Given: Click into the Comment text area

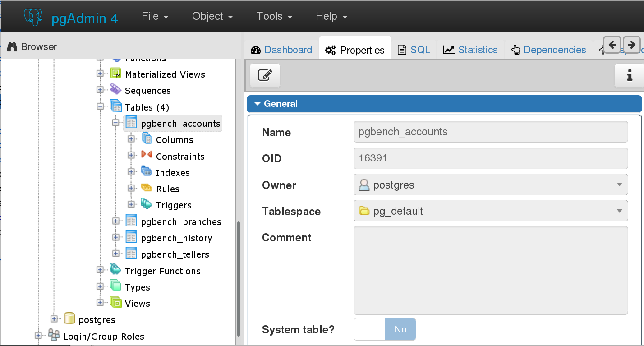Looking at the screenshot, I should pos(490,270).
